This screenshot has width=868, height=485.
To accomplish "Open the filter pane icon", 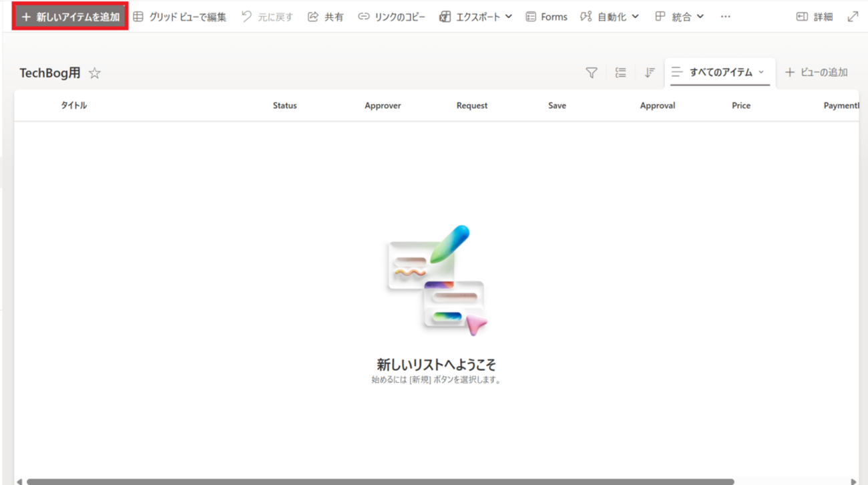I will tap(592, 73).
